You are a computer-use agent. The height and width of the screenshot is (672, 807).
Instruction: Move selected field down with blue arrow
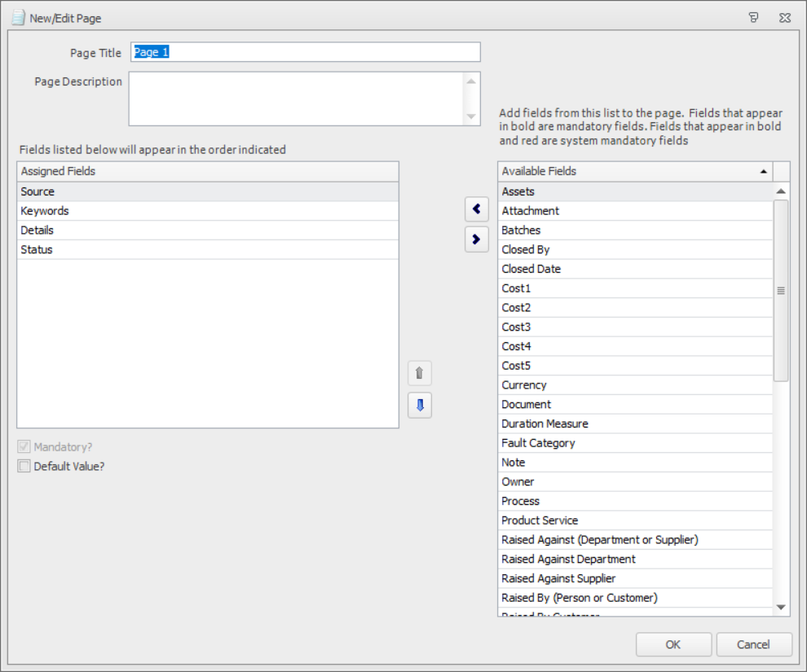[x=420, y=405]
